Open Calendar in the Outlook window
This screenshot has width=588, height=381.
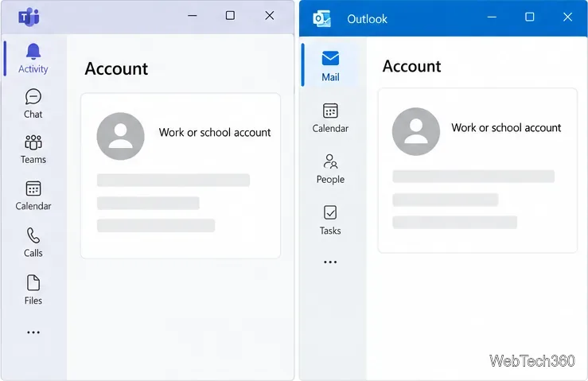coord(330,119)
